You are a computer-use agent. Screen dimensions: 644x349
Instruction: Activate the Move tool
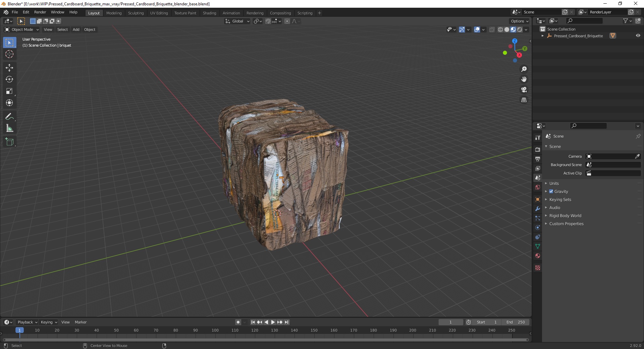(x=9, y=68)
